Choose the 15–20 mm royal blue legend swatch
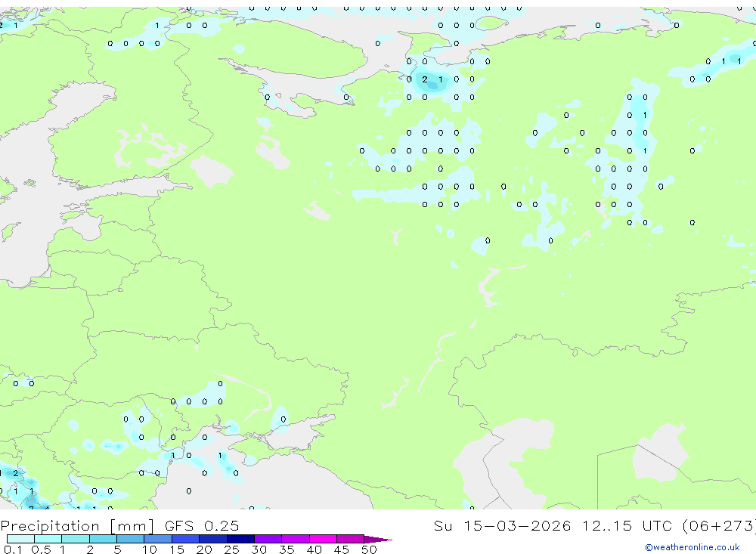The width and height of the screenshot is (756, 554). [x=186, y=539]
